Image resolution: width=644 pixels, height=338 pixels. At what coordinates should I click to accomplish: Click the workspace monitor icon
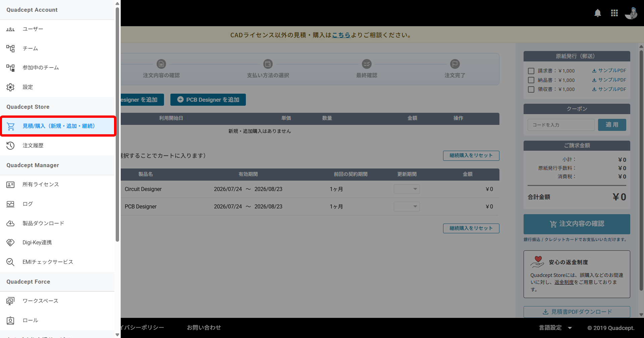click(x=10, y=301)
